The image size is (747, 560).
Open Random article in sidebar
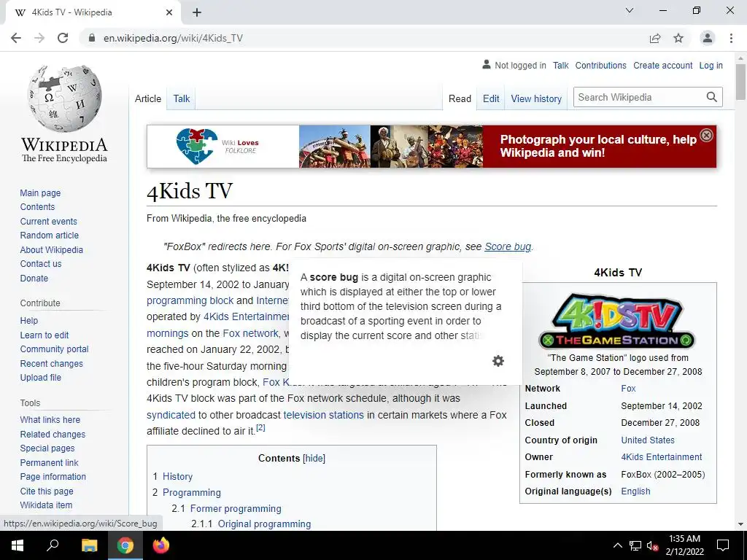tap(50, 236)
